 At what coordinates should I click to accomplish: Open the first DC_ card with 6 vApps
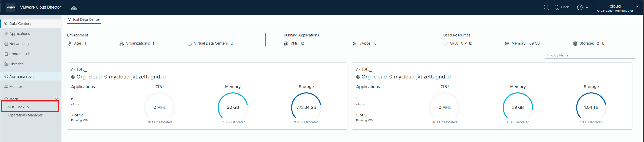(x=207, y=96)
